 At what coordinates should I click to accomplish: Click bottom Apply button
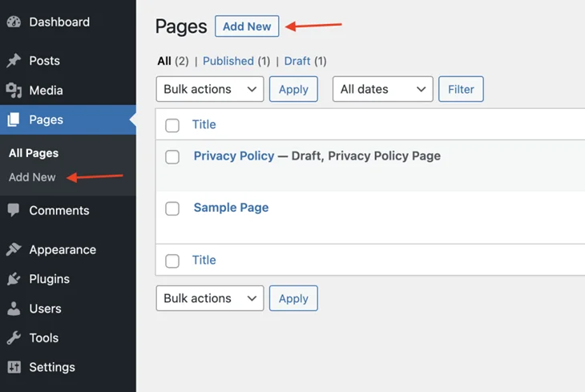[x=293, y=298]
